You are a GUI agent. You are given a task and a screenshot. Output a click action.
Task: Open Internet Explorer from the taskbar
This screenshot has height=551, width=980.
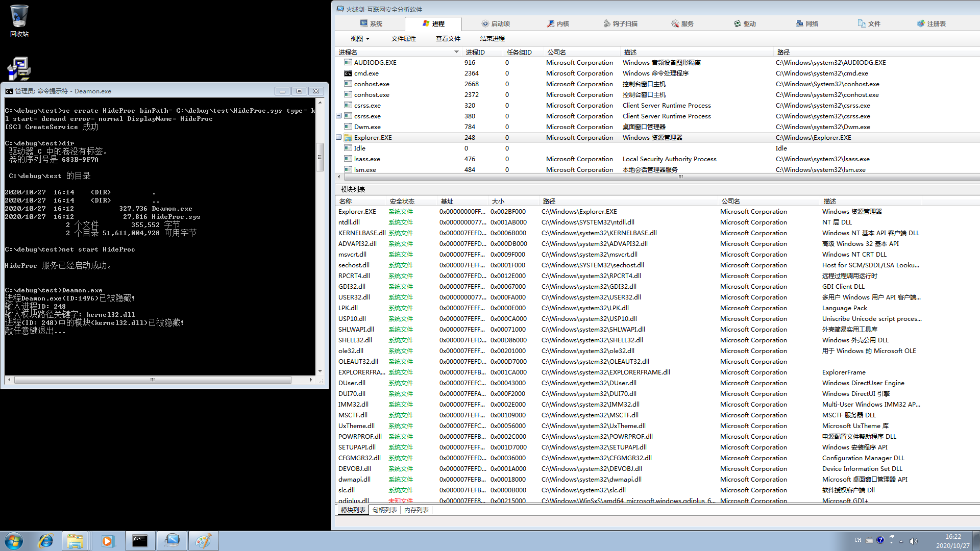[46, 541]
